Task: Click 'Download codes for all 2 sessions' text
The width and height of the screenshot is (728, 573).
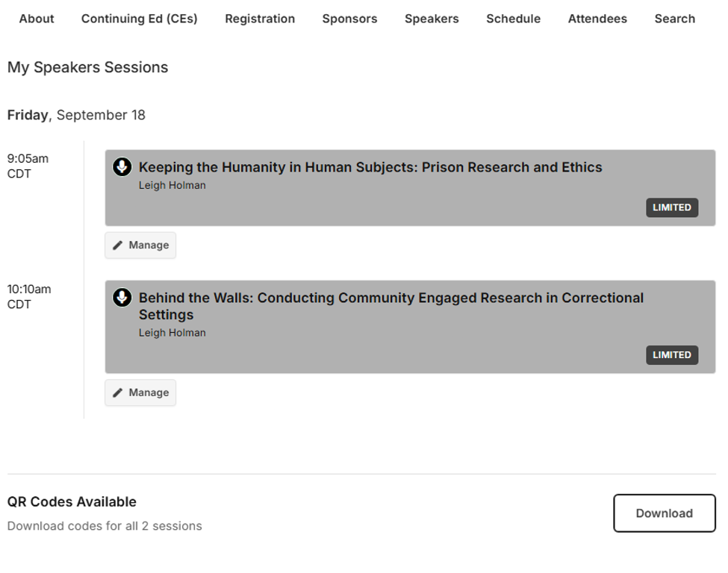Action: (x=105, y=526)
